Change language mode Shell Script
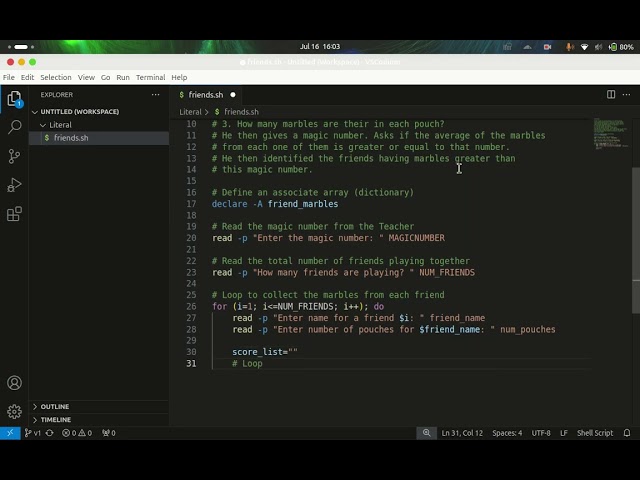640x480 pixels. (595, 433)
